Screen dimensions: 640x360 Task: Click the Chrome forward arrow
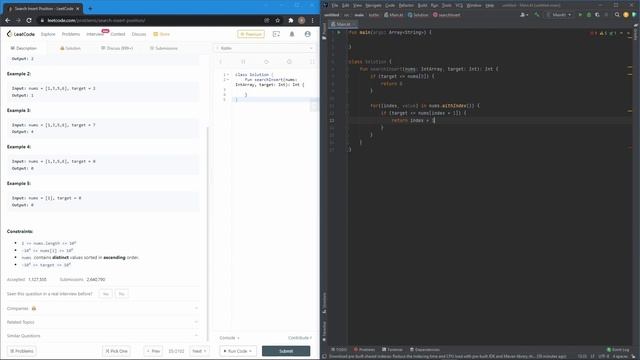(18, 20)
